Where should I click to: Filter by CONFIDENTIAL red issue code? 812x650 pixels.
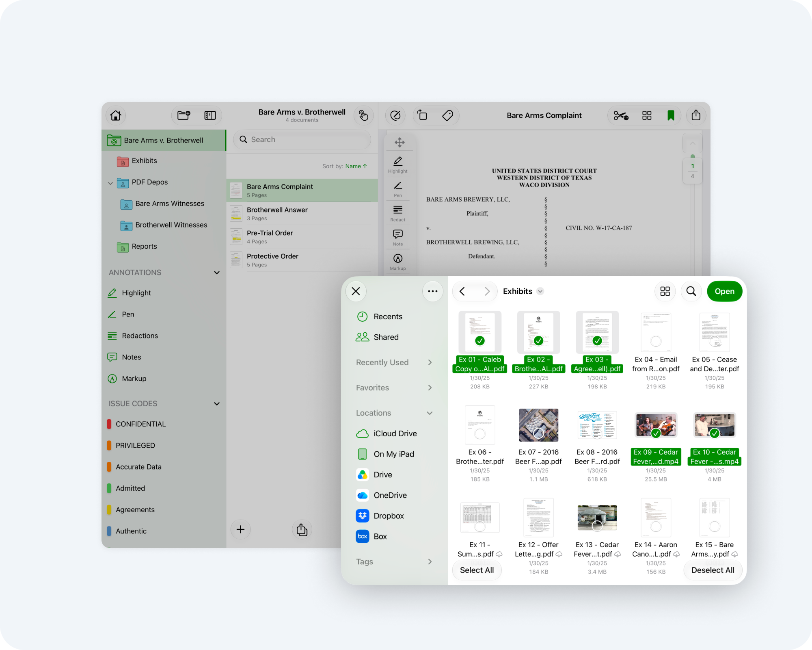click(x=136, y=424)
